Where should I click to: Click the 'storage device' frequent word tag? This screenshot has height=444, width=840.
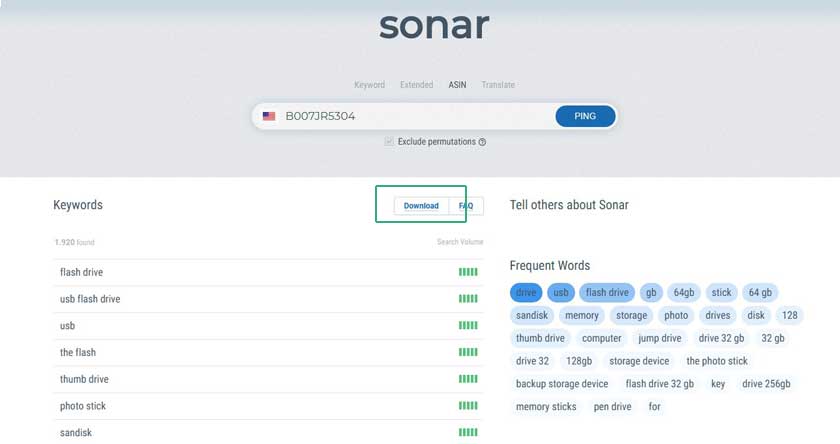(x=639, y=361)
